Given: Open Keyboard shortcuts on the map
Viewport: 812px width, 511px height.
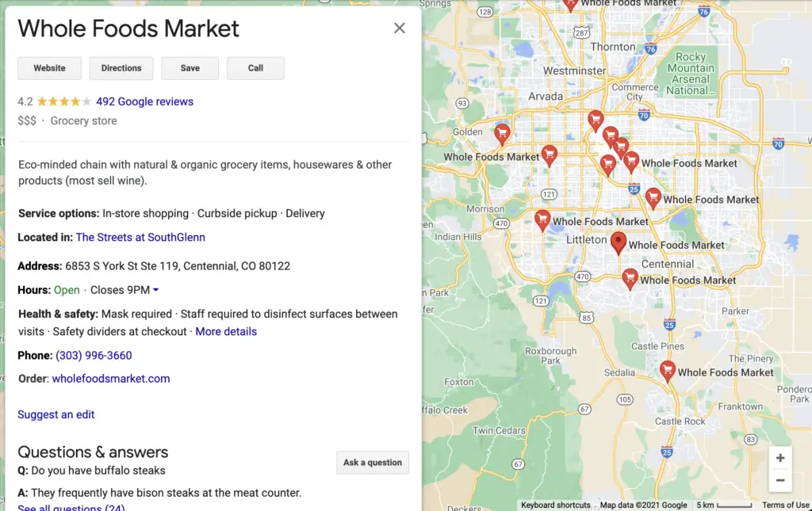Looking at the screenshot, I should click(555, 505).
